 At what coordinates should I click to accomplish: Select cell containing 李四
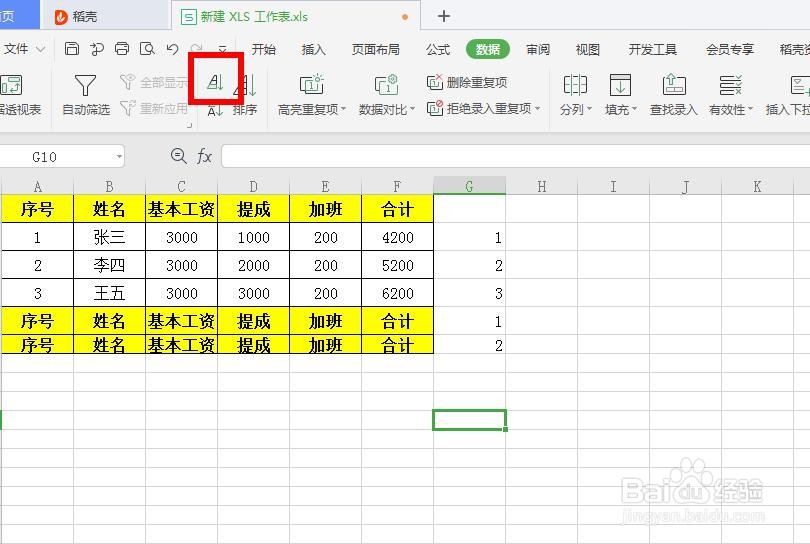point(109,266)
